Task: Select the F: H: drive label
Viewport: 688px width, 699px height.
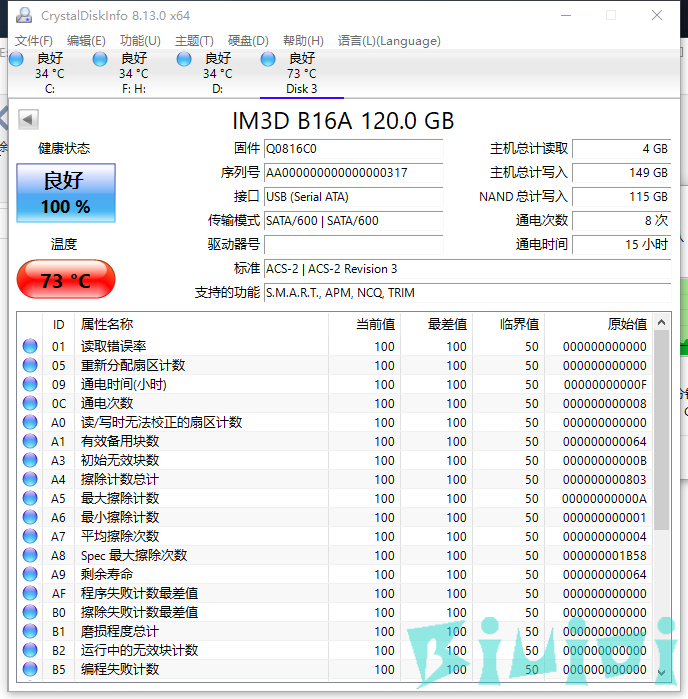Action: (134, 89)
